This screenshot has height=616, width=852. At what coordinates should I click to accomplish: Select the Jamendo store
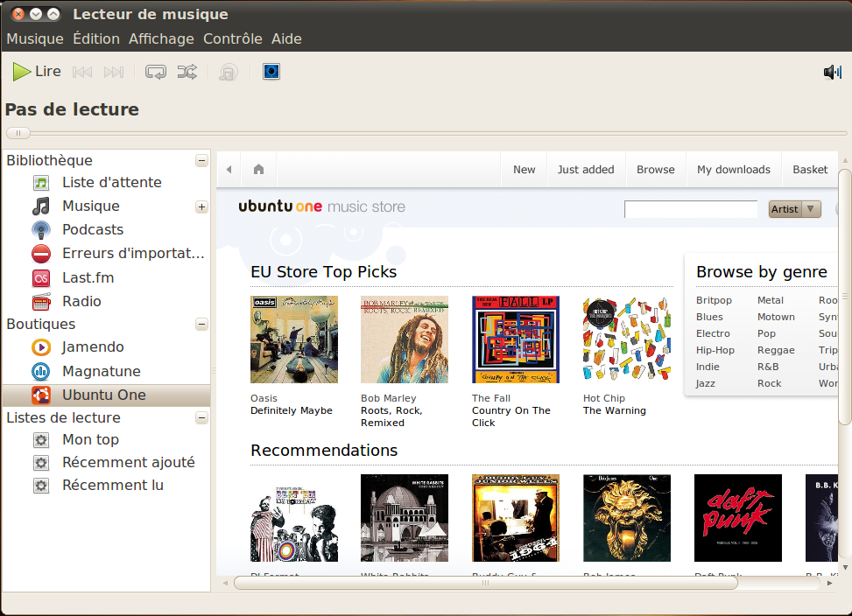point(93,346)
